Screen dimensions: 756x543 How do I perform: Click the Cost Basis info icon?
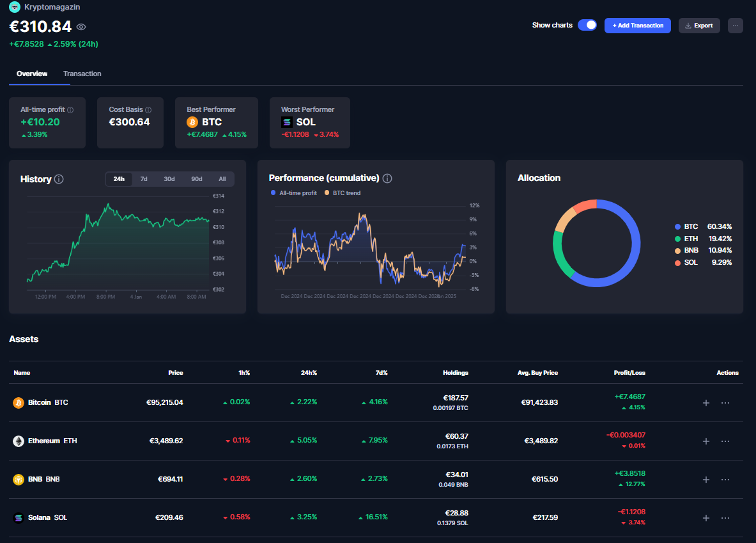pos(148,110)
